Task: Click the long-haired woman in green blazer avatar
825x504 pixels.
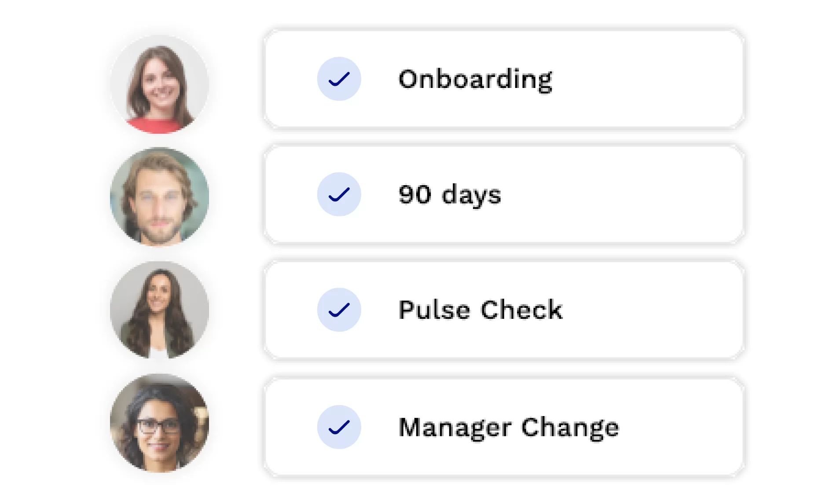Action: pyautogui.click(x=159, y=310)
